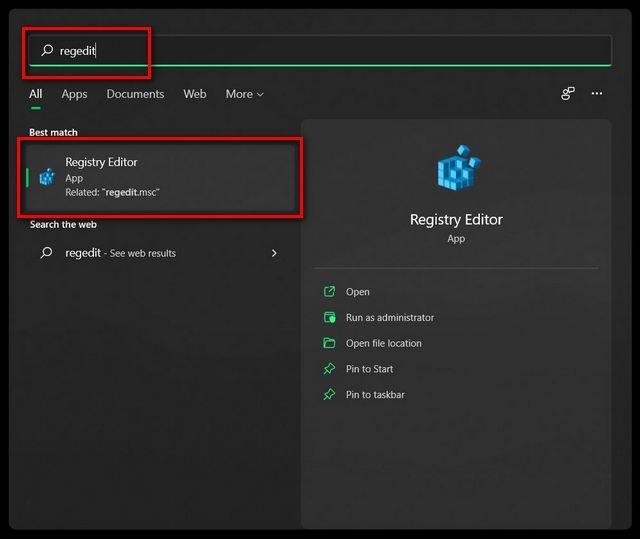This screenshot has height=539, width=640.
Task: Choose Pin to Start
Action: pyautogui.click(x=369, y=369)
